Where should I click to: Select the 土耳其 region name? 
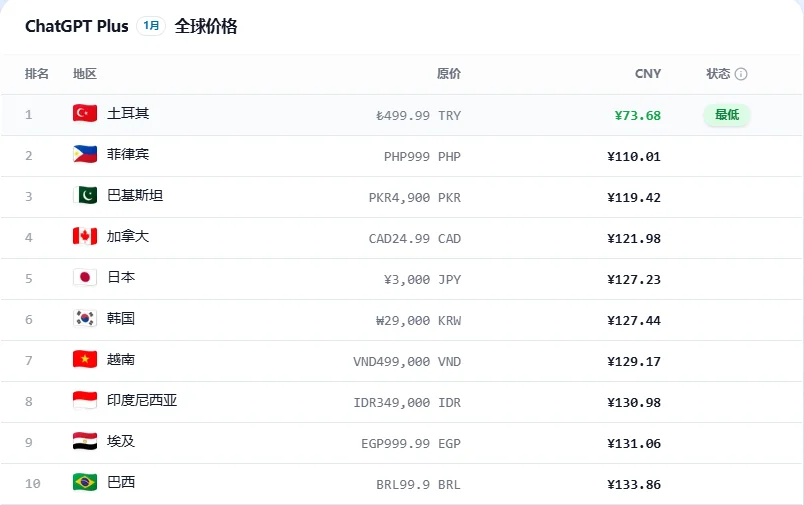click(128, 113)
